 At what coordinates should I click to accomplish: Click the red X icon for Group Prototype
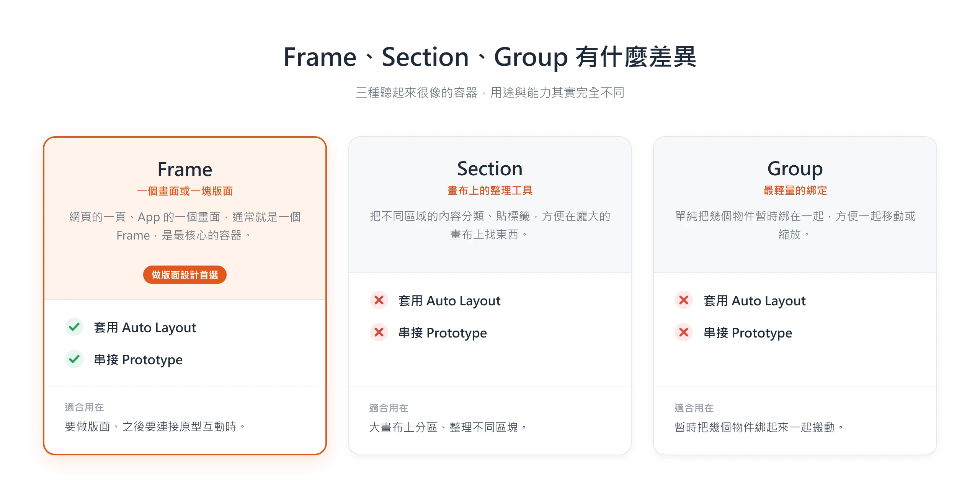point(684,333)
